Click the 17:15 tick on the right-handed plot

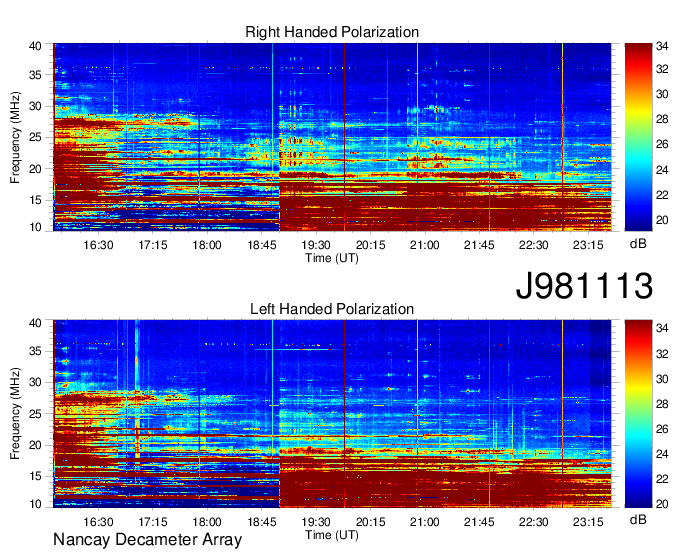153,245
